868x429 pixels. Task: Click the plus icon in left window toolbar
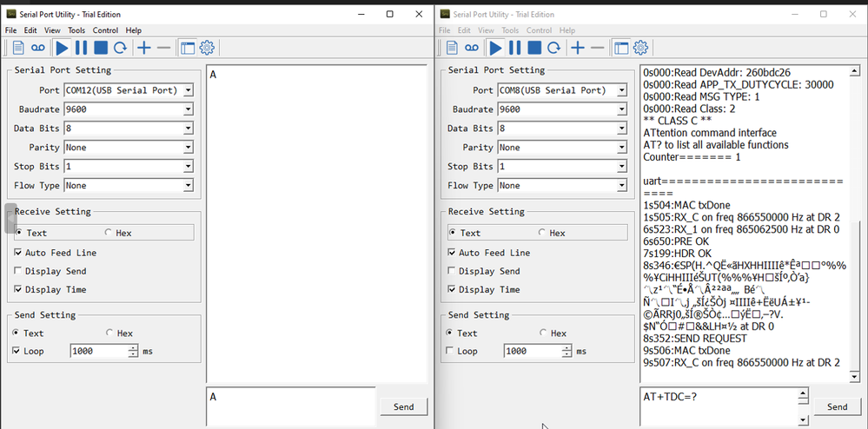144,48
